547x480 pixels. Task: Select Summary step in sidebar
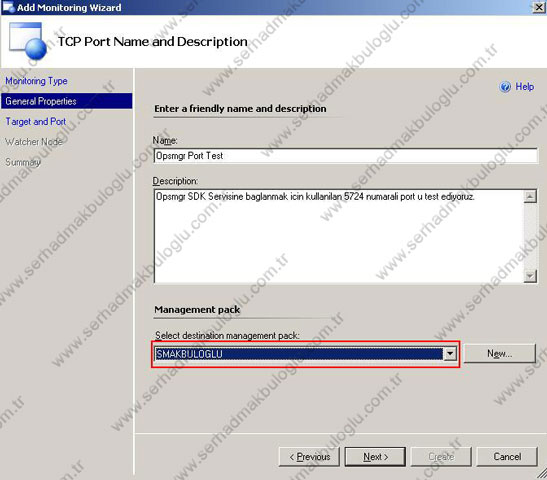pyautogui.click(x=23, y=162)
